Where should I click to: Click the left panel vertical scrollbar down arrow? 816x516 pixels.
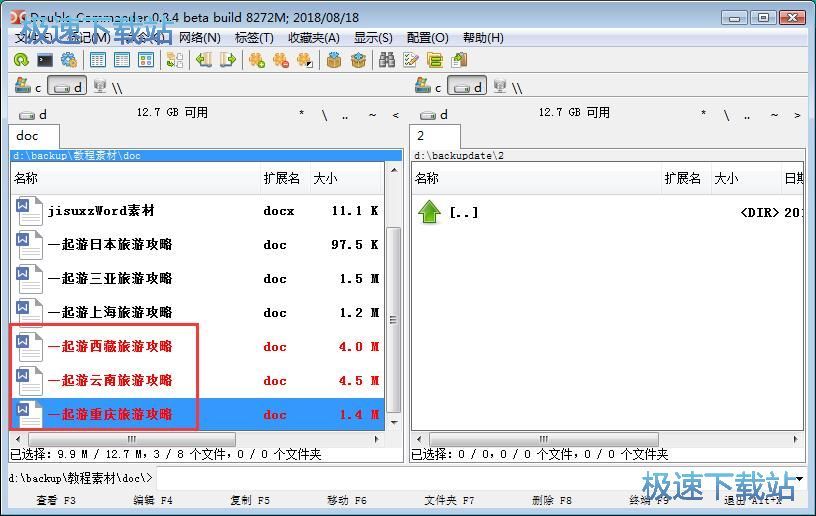click(x=394, y=422)
